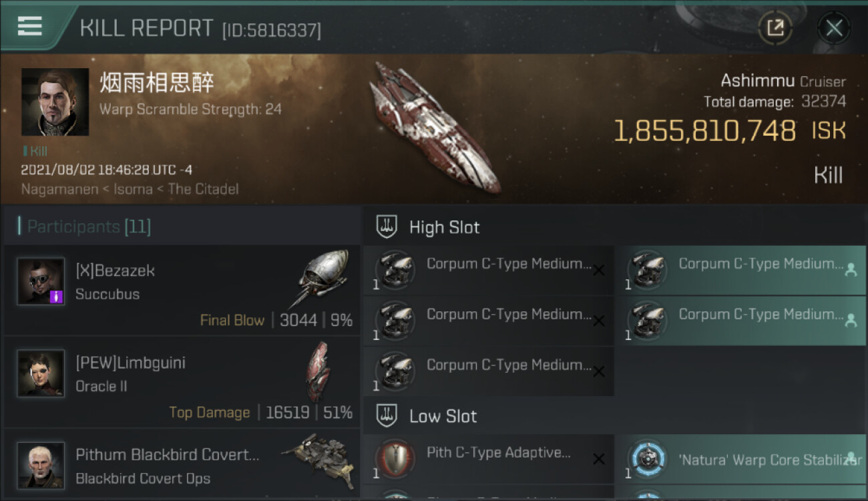Click the Oracle II ship icon
The width and height of the screenshot is (868, 501).
(318, 371)
